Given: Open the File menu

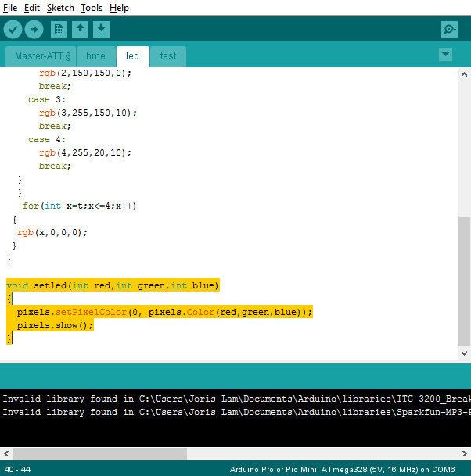Looking at the screenshot, I should [10, 8].
